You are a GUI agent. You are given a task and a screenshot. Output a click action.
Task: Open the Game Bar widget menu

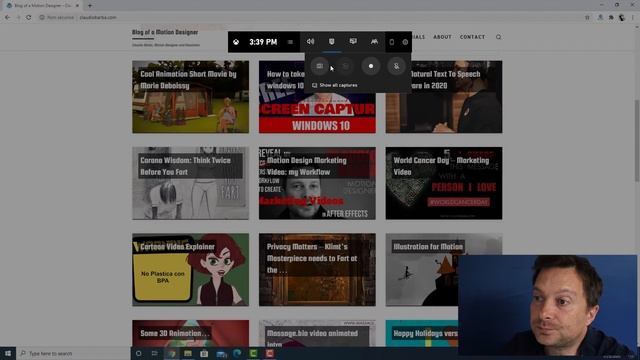click(x=290, y=42)
